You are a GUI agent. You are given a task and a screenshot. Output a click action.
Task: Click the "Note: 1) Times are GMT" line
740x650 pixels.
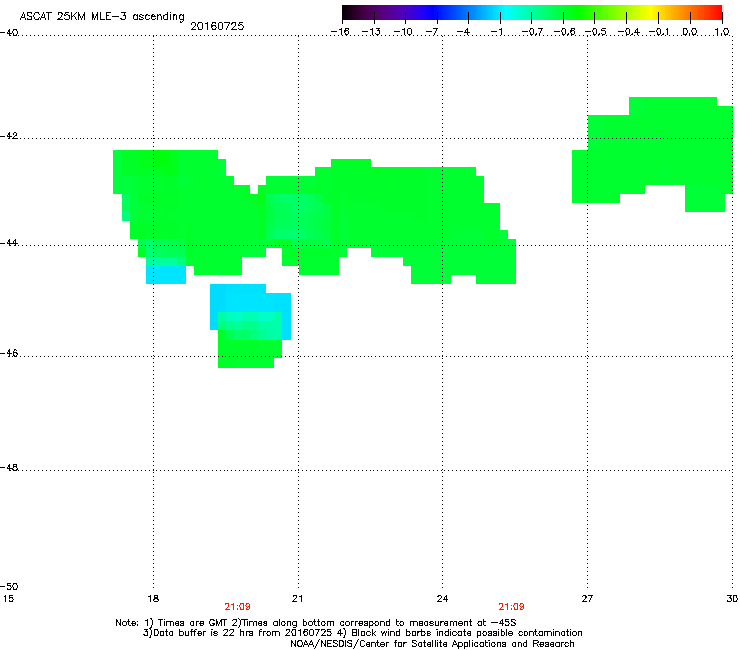(x=316, y=623)
